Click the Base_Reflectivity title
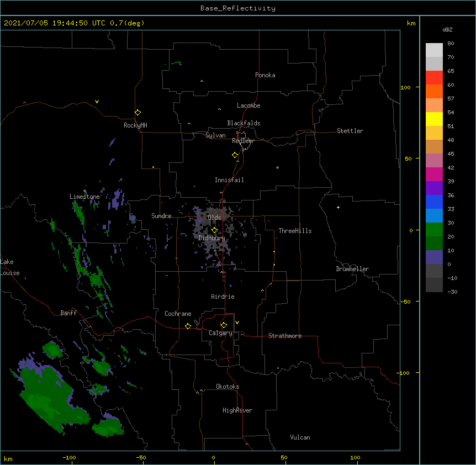Viewport: 476px width, 465px height. (x=237, y=8)
